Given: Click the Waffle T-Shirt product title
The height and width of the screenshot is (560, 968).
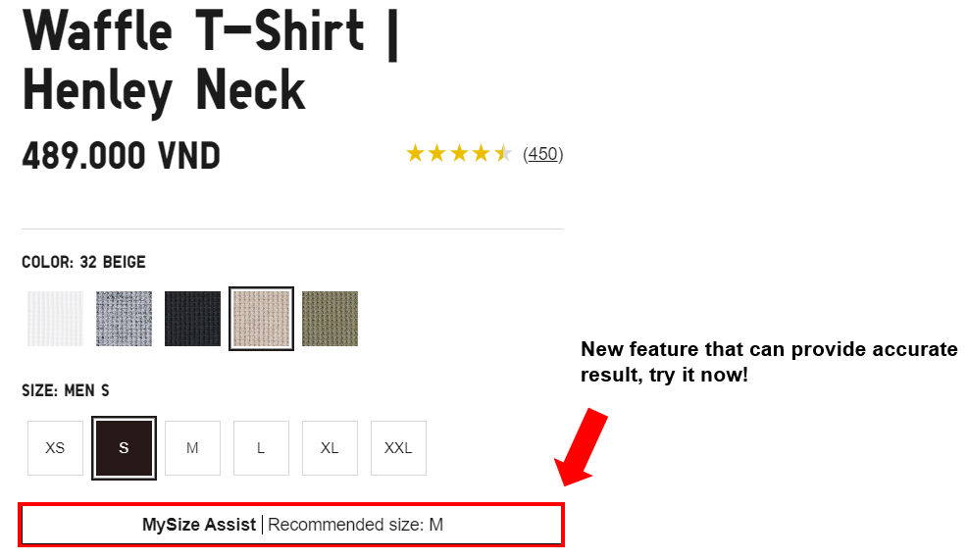Looking at the screenshot, I should click(x=211, y=59).
